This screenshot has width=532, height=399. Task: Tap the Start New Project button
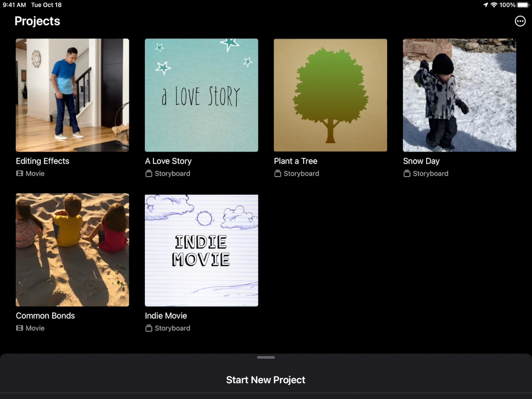(266, 380)
